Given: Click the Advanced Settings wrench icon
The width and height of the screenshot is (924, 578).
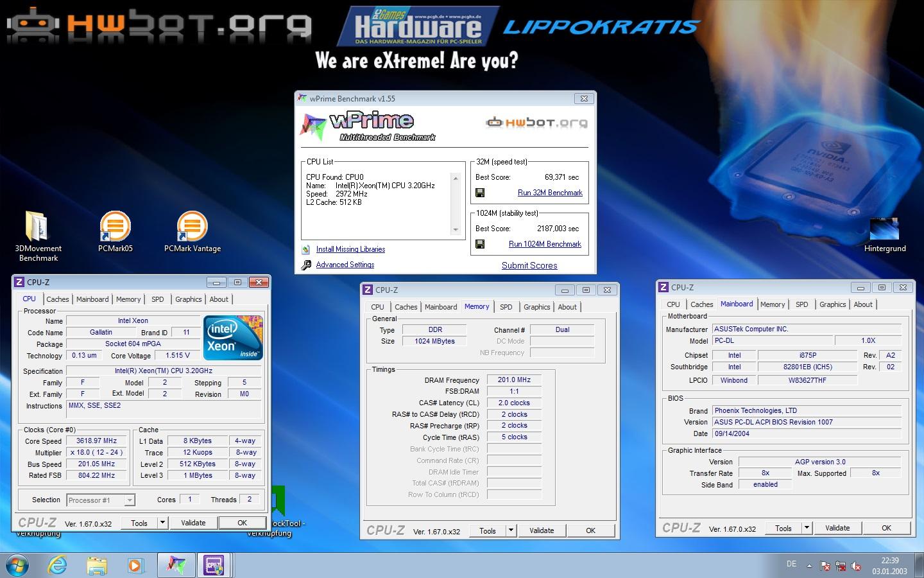Looking at the screenshot, I should [306, 265].
